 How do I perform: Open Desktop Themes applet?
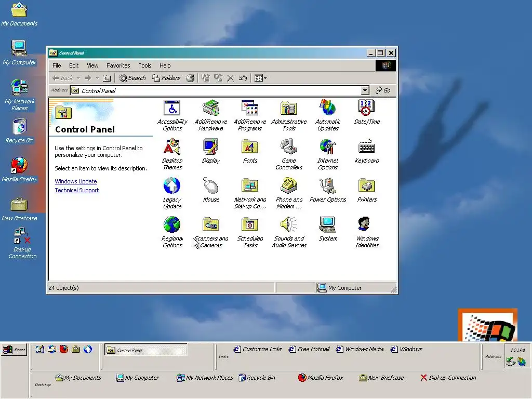(x=172, y=154)
